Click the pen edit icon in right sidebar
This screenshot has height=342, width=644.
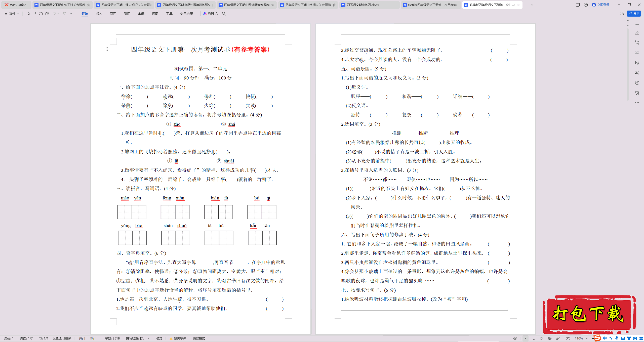click(637, 33)
